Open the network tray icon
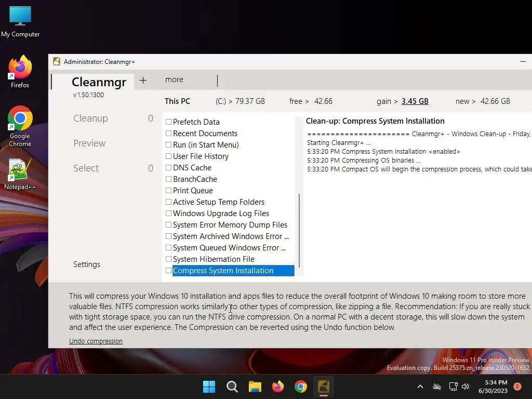This screenshot has width=532, height=399. pyautogui.click(x=453, y=387)
